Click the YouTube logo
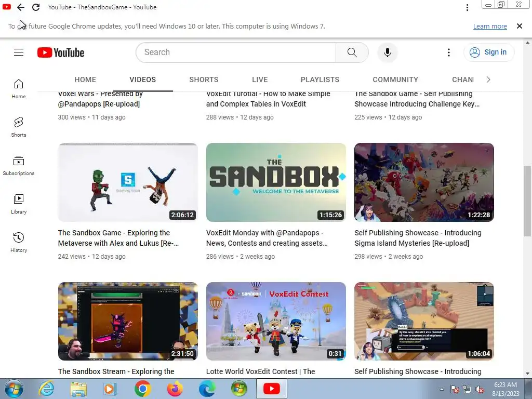 point(61,52)
